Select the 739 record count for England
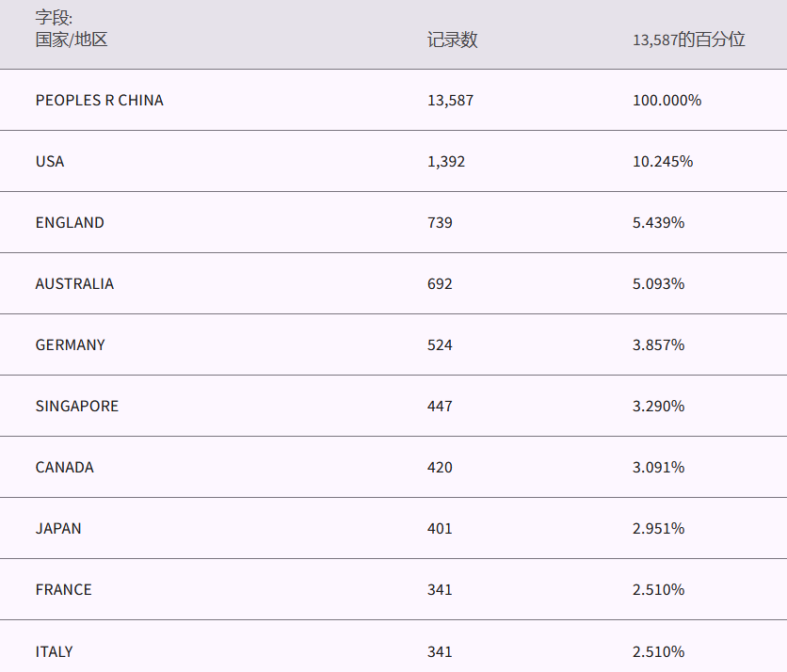The image size is (787, 672). coord(440,222)
